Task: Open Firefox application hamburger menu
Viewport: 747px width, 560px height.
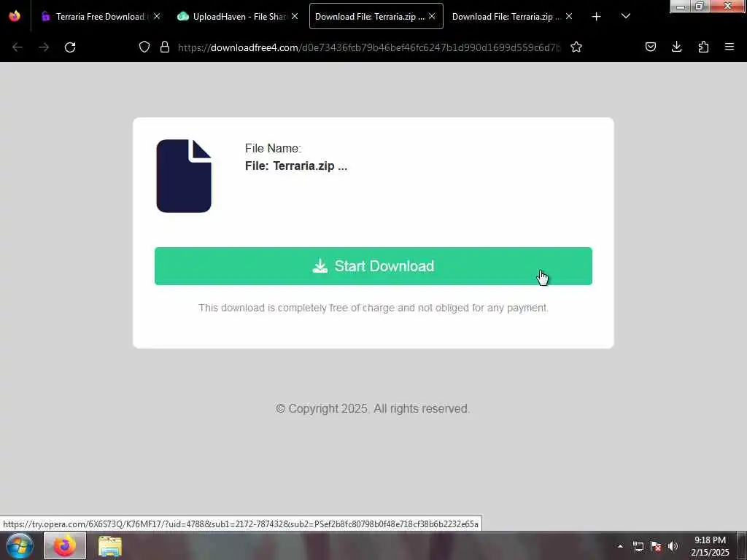Action: [x=729, y=47]
